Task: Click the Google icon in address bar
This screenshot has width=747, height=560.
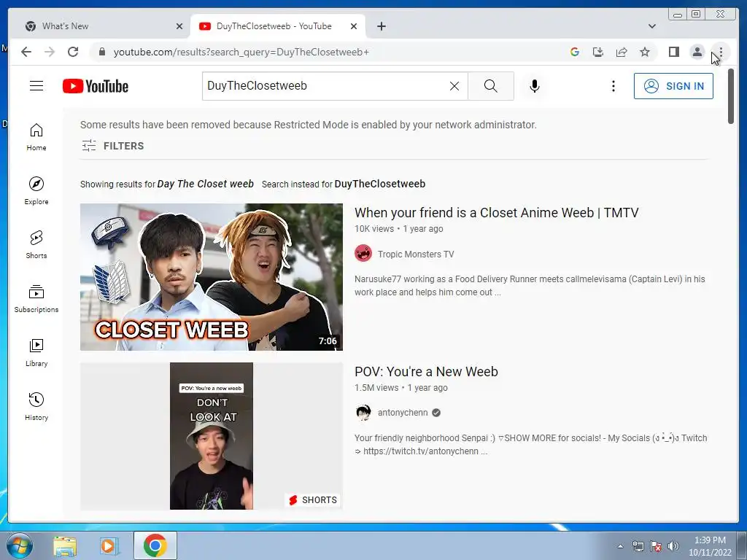Action: point(575,52)
